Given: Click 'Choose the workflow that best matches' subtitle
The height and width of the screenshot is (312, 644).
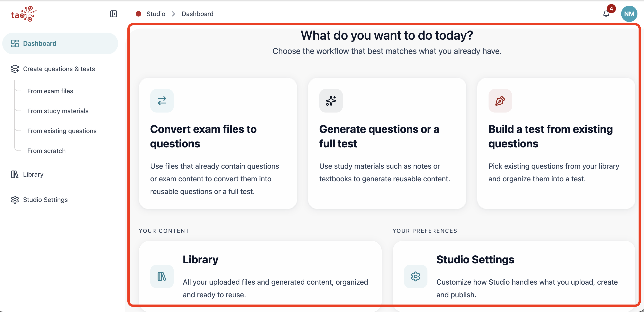Looking at the screenshot, I should pos(387,51).
